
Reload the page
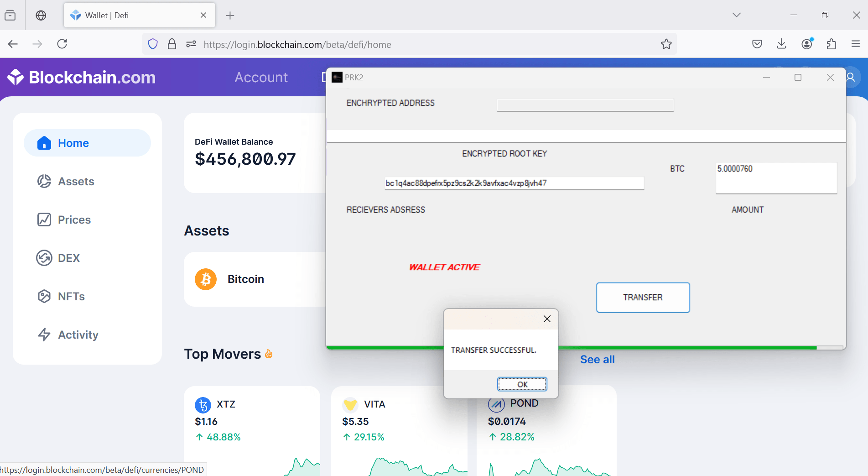[62, 44]
